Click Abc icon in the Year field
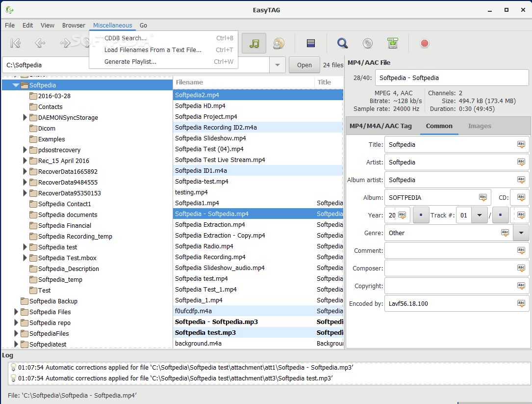The image size is (532, 404). coord(402,215)
